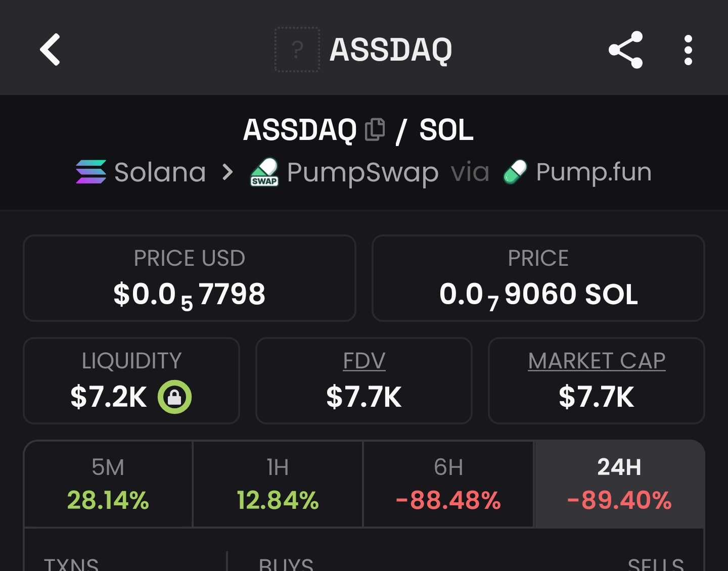This screenshot has height=571, width=728.
Task: Tap the Pump.fun pill icon
Action: pyautogui.click(x=515, y=172)
